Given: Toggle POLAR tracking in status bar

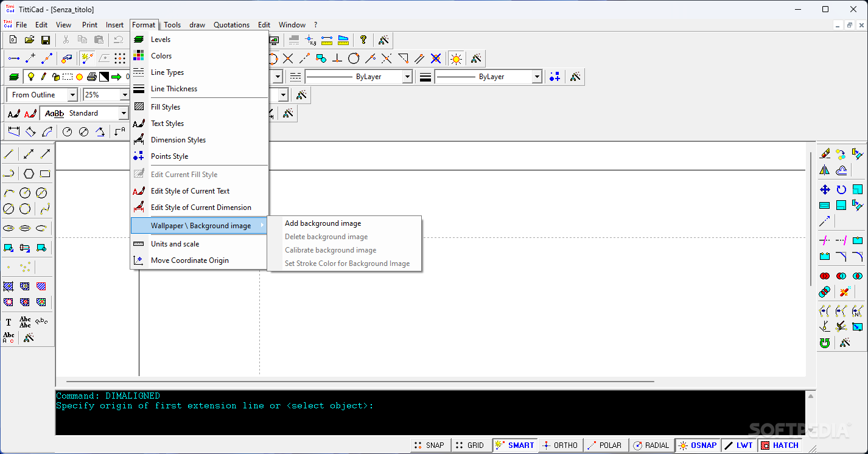Looking at the screenshot, I should click(x=605, y=445).
